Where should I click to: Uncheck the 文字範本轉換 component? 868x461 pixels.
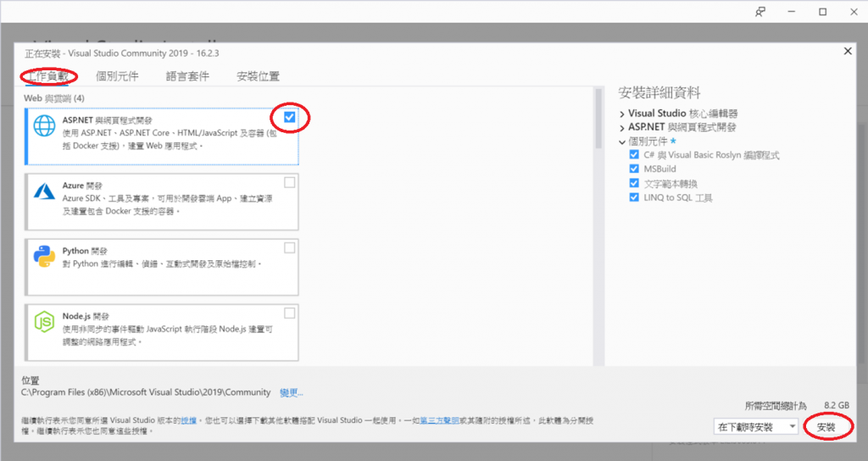(x=634, y=183)
